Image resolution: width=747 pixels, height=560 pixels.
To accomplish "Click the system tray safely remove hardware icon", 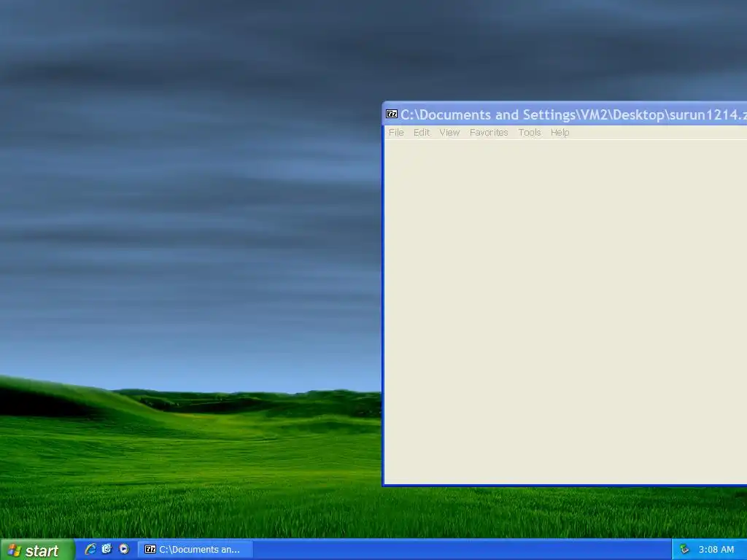I will tap(684, 549).
